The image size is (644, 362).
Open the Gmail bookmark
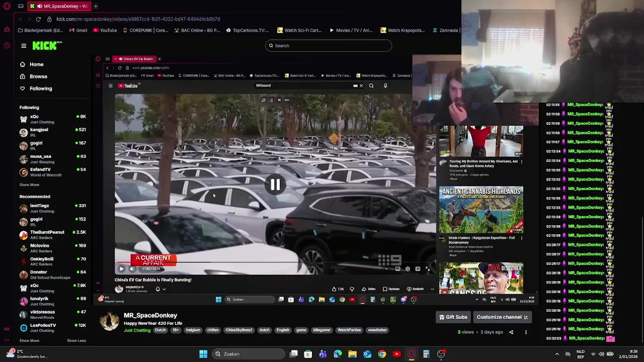[x=78, y=30]
